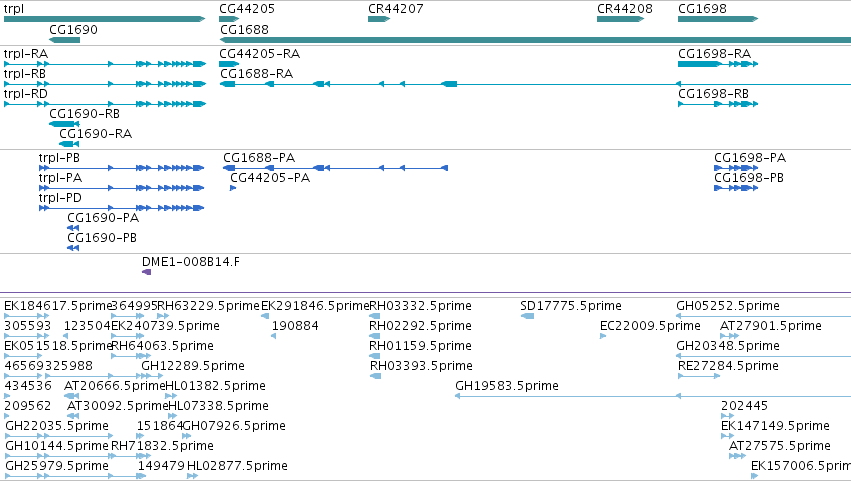Click the trpl-RB transcript
This screenshot has width=851, height=481.
(x=105, y=84)
